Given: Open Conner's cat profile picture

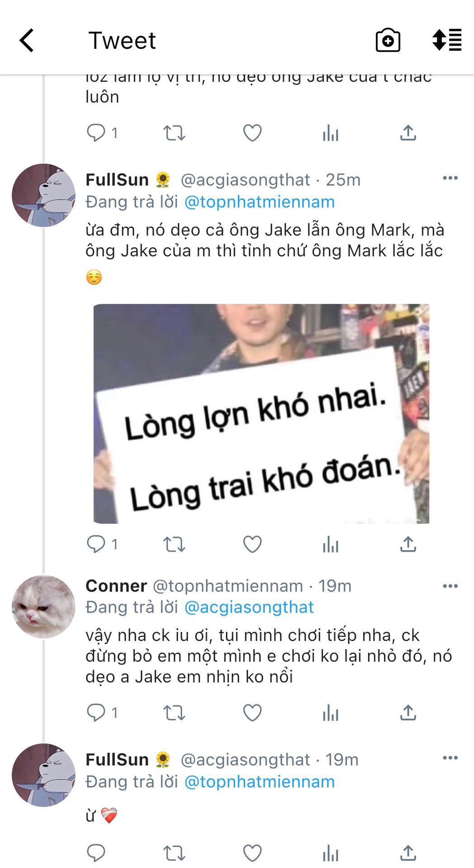Looking at the screenshot, I should click(43, 607).
